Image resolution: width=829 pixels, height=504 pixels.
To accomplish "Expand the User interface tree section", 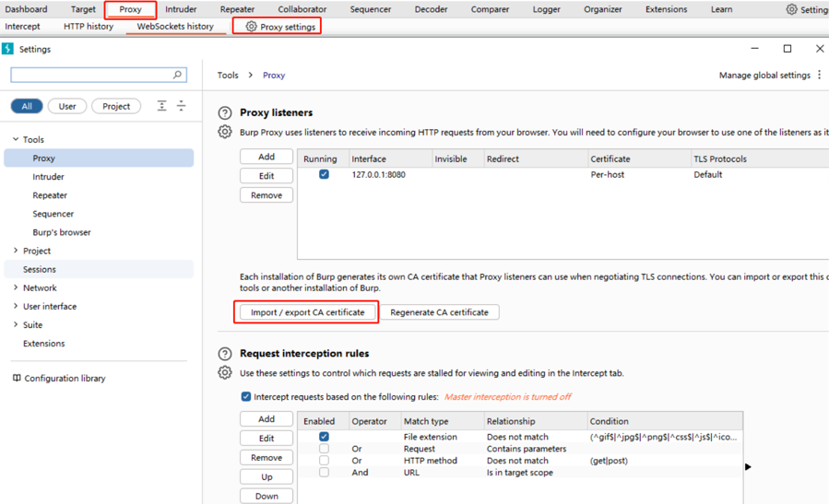I will [16, 306].
